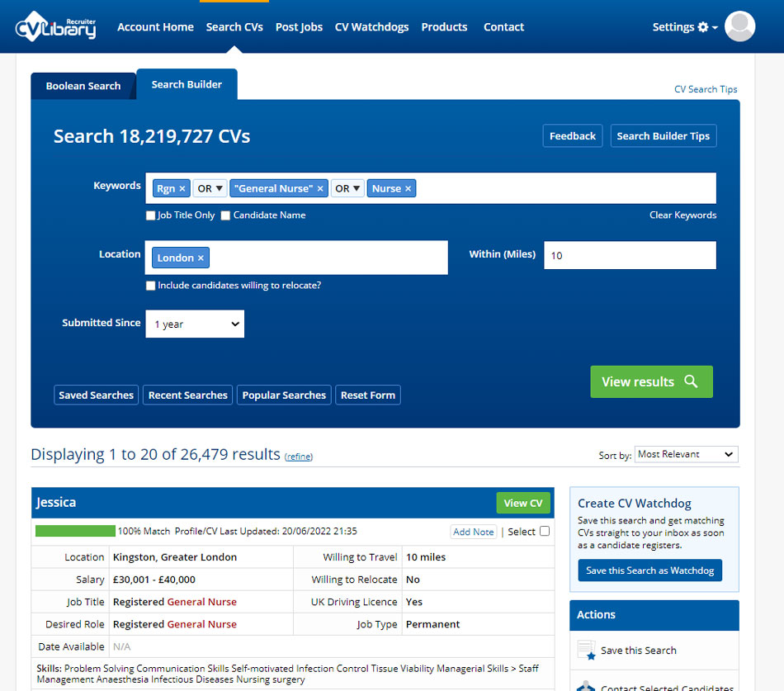Include candidates willing to relocate

coord(150,286)
